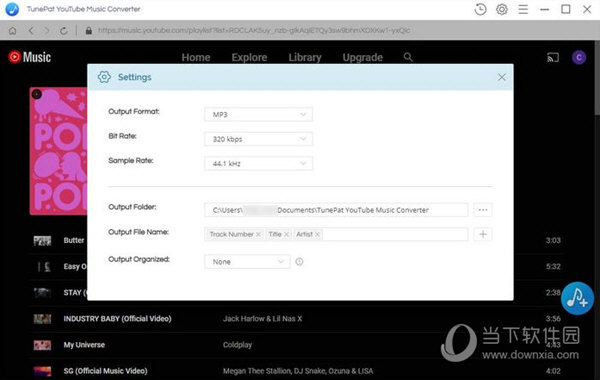This screenshot has height=380, width=600.
Task: Open the Home tab in YouTube Music
Action: click(196, 57)
